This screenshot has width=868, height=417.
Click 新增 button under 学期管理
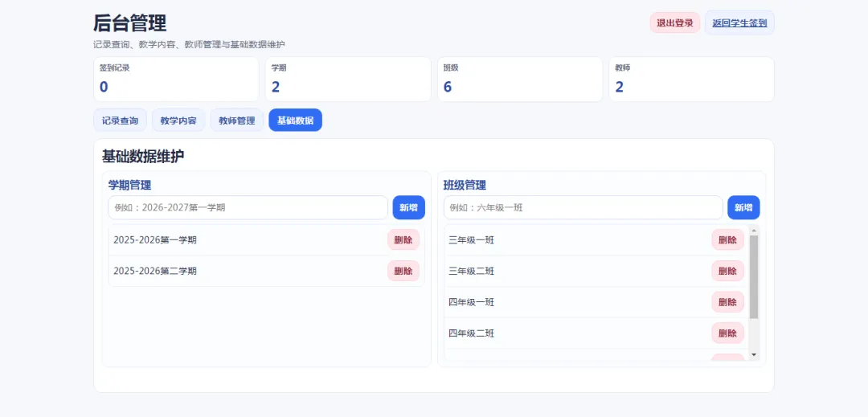point(408,207)
